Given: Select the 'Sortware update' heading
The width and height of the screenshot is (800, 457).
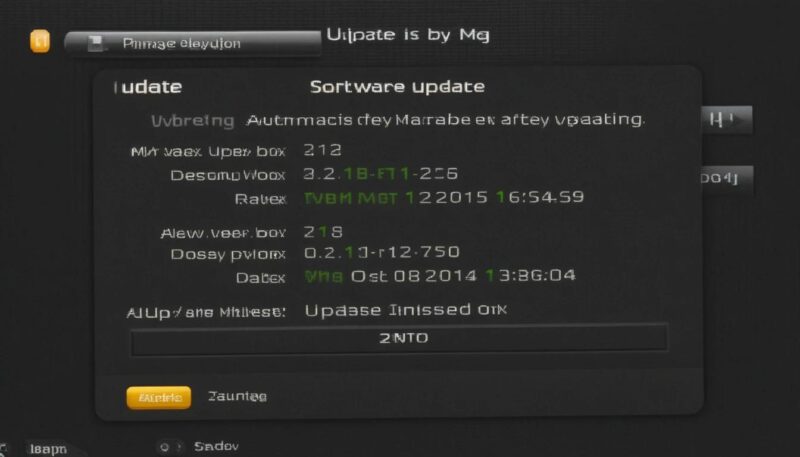Looking at the screenshot, I should click(x=397, y=87).
